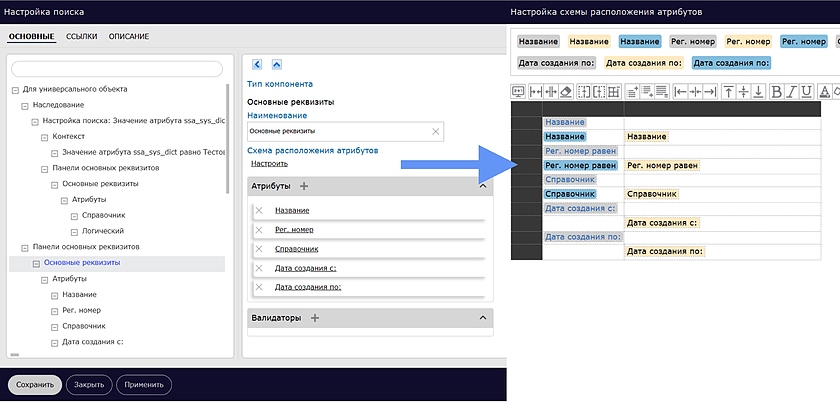Click the tree search input field

pos(115,68)
